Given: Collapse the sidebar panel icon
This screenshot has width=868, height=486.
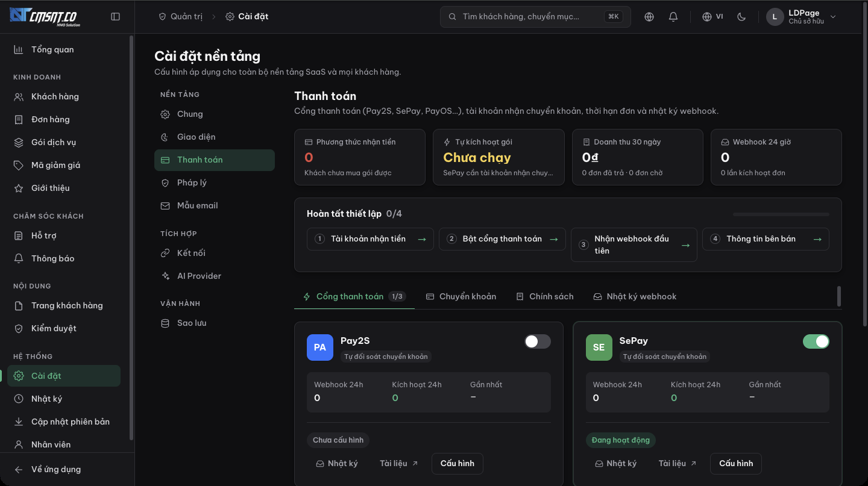Looking at the screenshot, I should pos(116,17).
